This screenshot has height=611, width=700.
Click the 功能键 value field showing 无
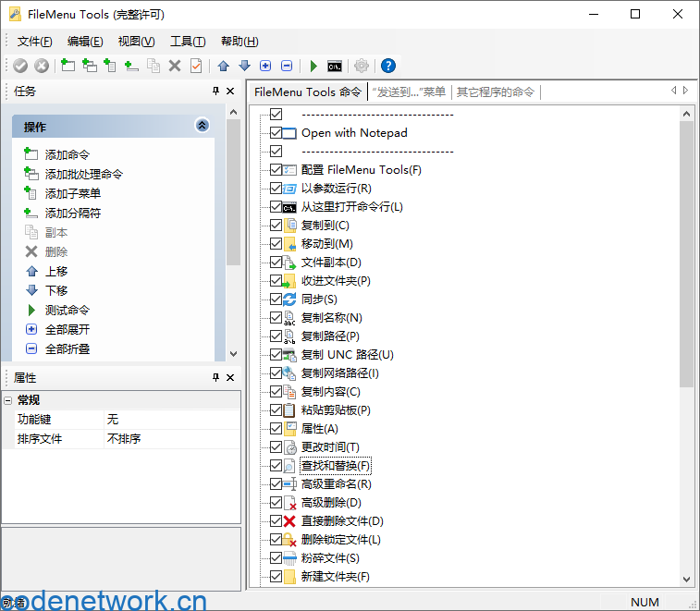tap(172, 420)
